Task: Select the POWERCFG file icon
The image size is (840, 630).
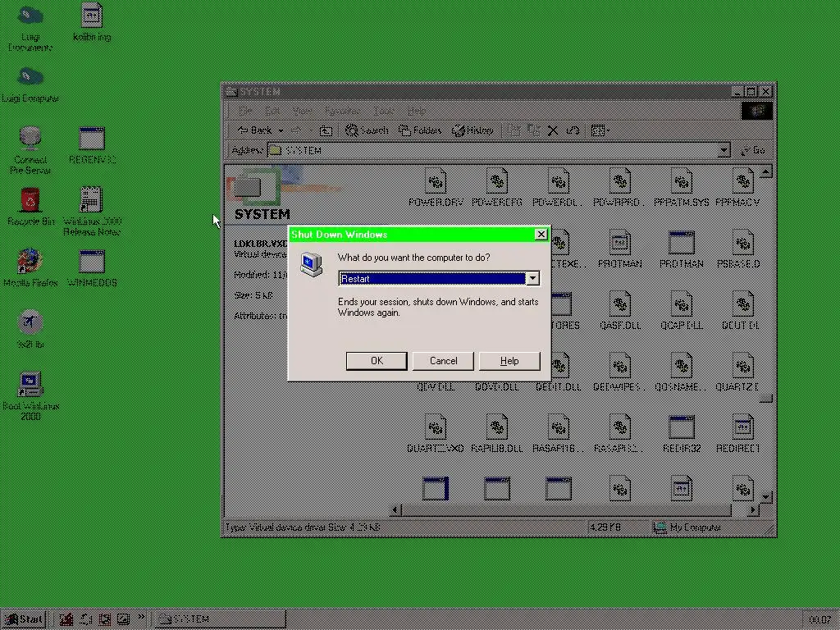Action: [496, 188]
